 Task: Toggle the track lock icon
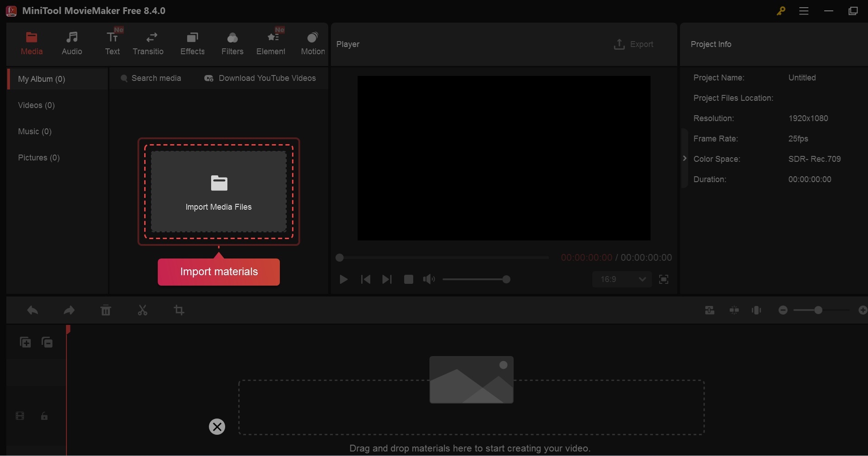coord(44,416)
